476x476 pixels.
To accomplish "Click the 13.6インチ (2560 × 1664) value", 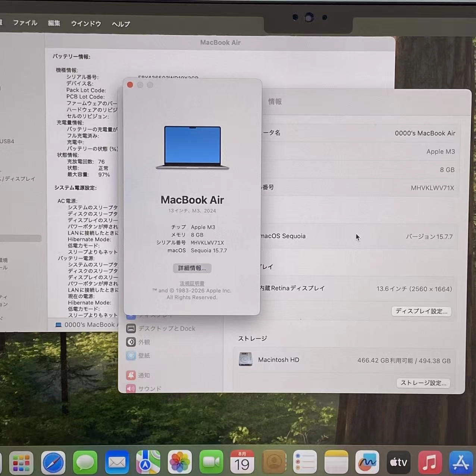I will [x=414, y=289].
